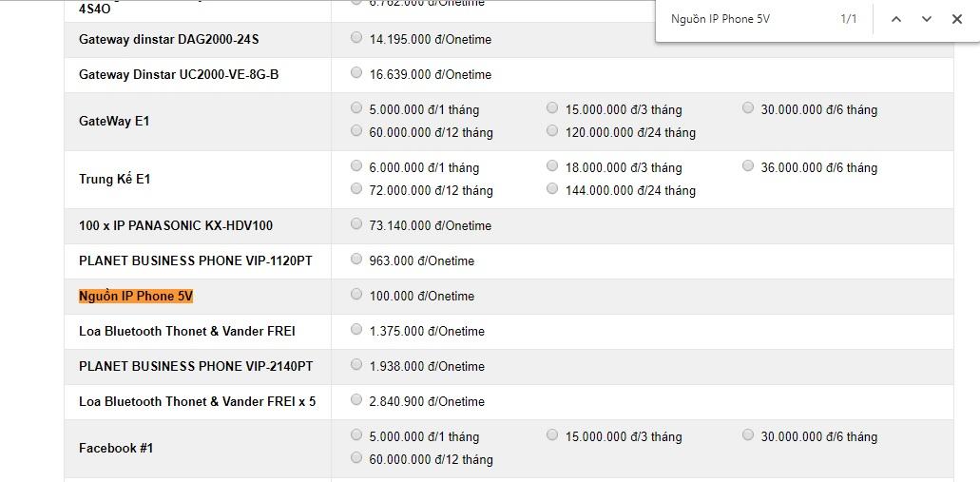
Task: Close the find bar
Action: [956, 19]
